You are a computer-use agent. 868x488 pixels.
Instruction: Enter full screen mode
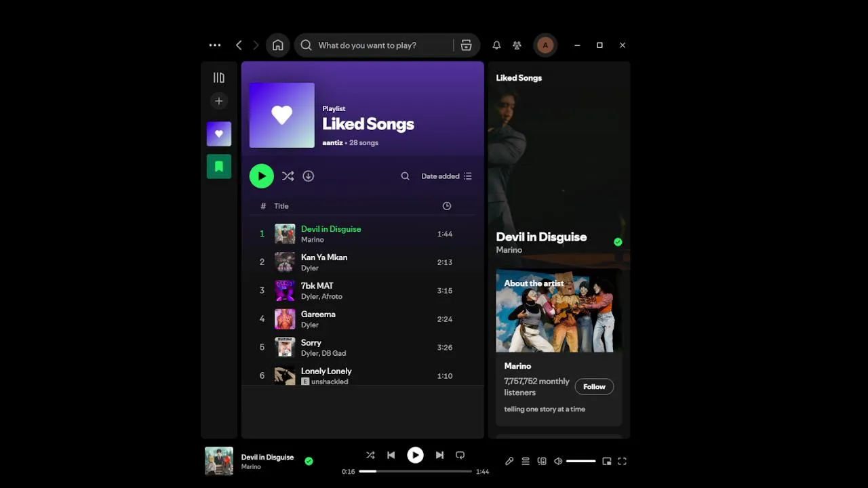[623, 462]
